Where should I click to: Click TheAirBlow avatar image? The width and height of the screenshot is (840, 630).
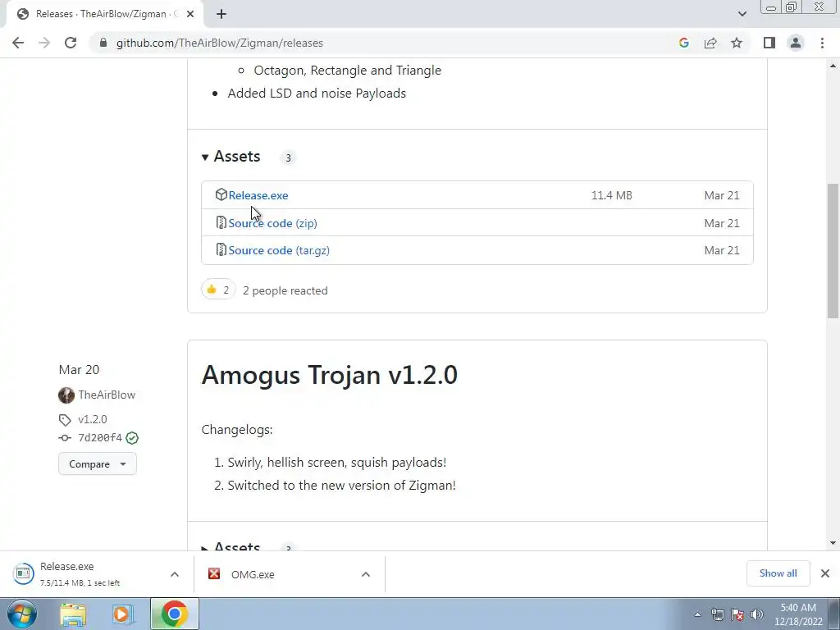pos(66,395)
